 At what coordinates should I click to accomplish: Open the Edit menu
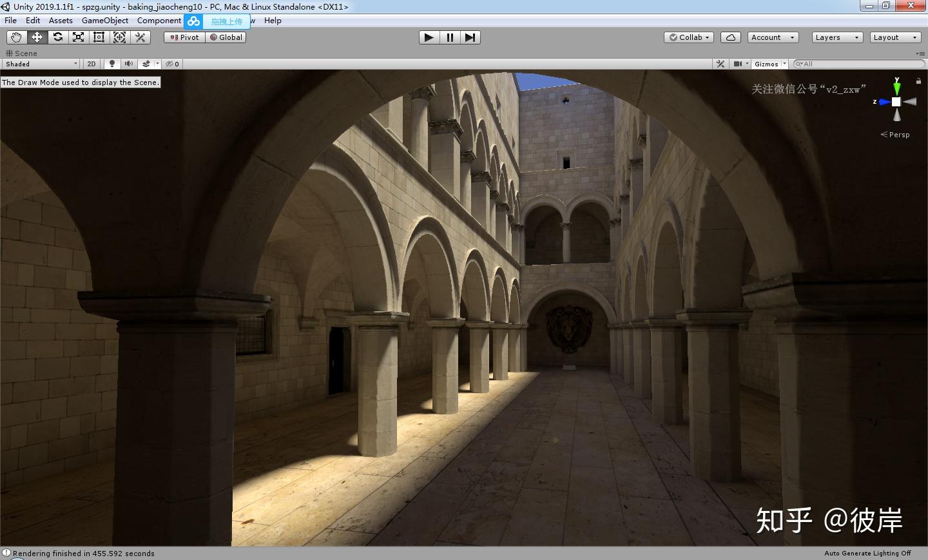pos(33,21)
